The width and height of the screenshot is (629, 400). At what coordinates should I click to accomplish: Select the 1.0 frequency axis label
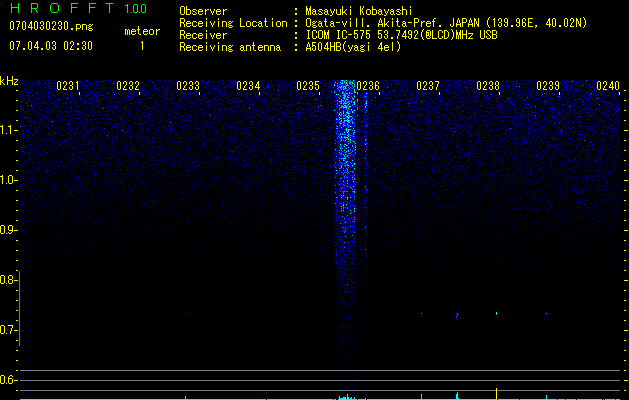[8, 180]
